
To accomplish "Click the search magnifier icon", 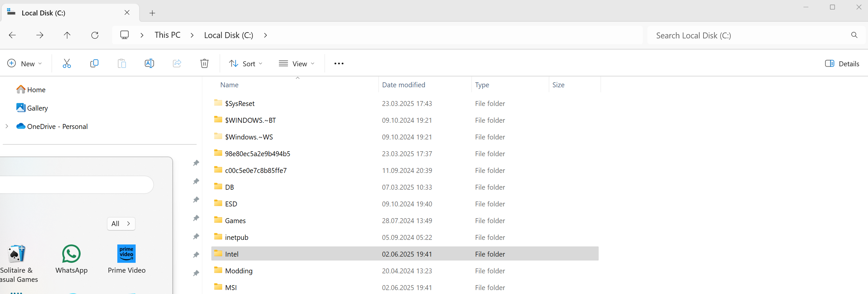I will [854, 35].
